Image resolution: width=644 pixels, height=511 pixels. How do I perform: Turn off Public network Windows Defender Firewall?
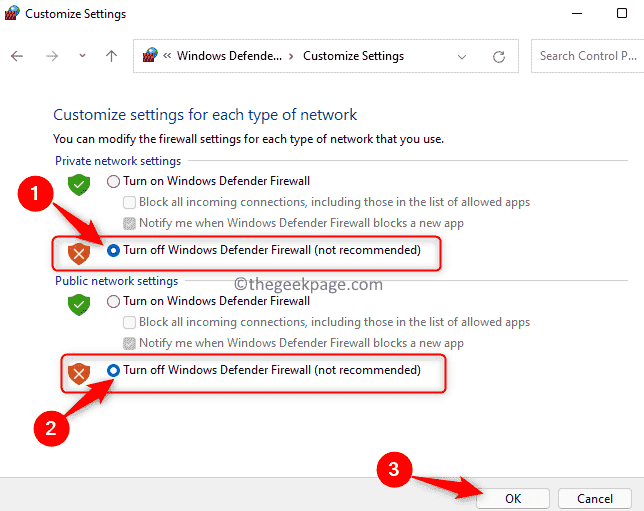click(114, 370)
